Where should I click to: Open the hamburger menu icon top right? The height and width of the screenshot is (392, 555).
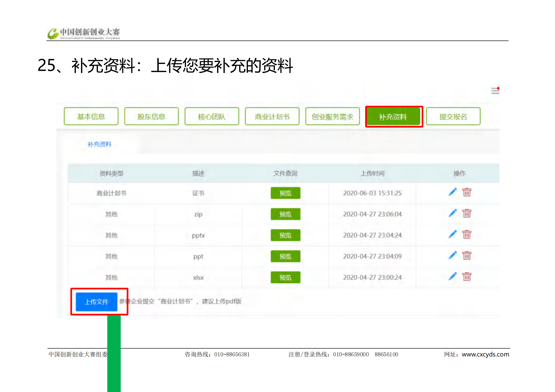495,91
